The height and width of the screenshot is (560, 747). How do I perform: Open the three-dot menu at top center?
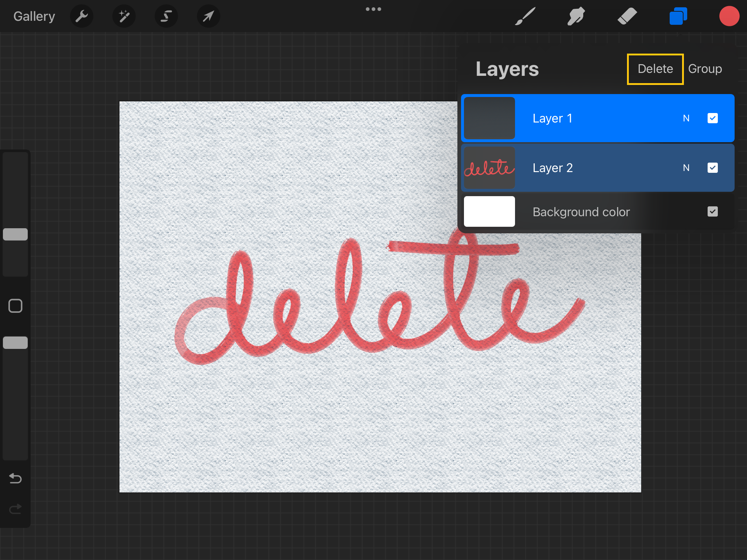[x=373, y=9]
